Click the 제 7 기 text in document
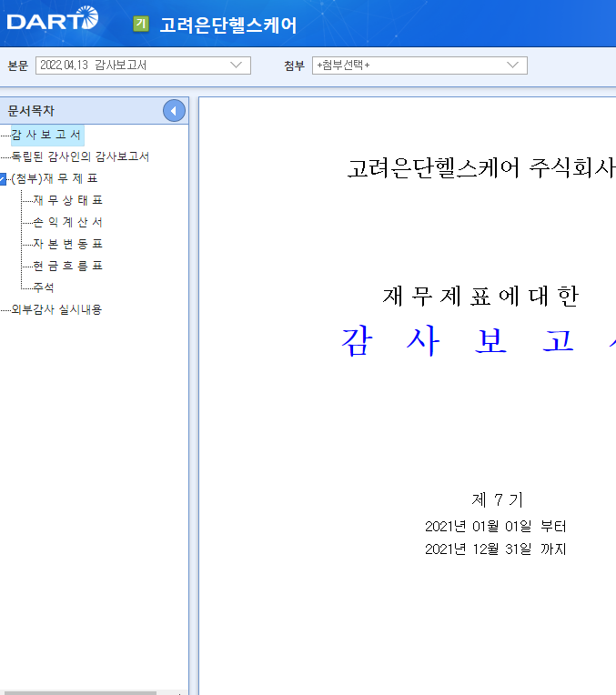Image resolution: width=616 pixels, height=695 pixels. [497, 500]
